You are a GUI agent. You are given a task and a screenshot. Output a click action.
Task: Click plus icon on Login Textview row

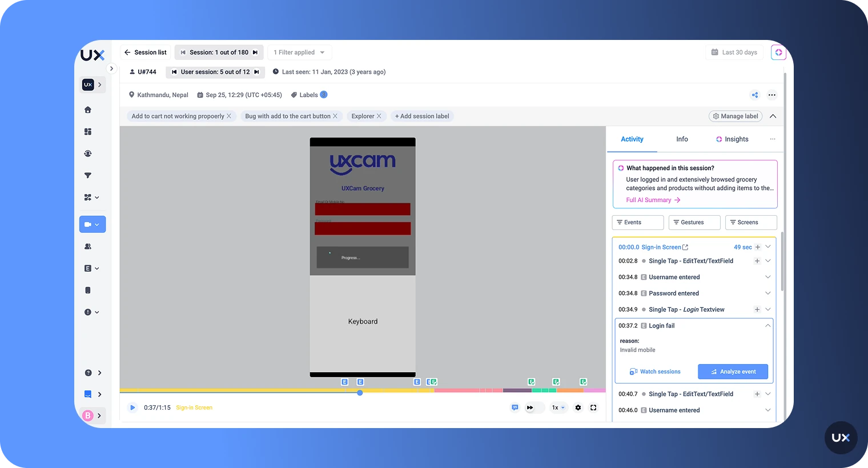tap(757, 309)
